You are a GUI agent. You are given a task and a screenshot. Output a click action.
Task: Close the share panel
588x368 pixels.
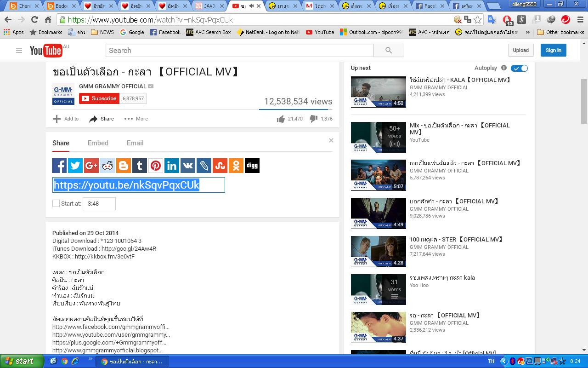(331, 140)
